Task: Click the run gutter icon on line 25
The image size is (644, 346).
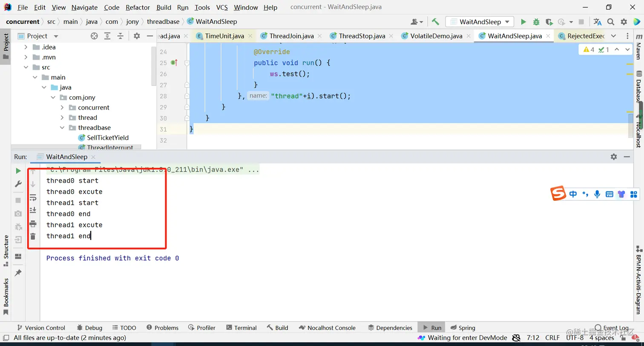Action: coord(174,63)
